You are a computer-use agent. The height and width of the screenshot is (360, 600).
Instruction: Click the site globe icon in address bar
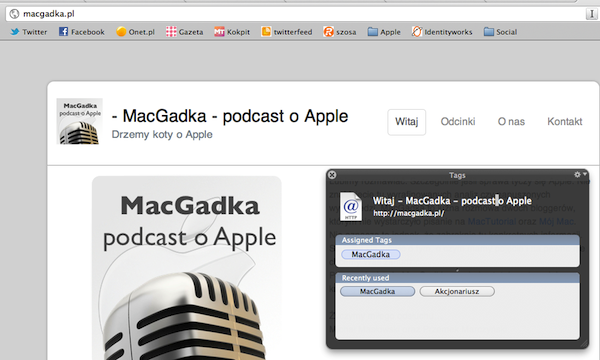(15, 14)
